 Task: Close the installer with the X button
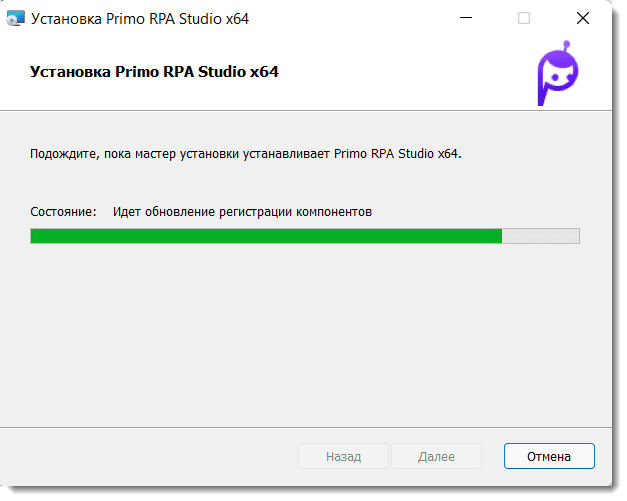coord(582,18)
